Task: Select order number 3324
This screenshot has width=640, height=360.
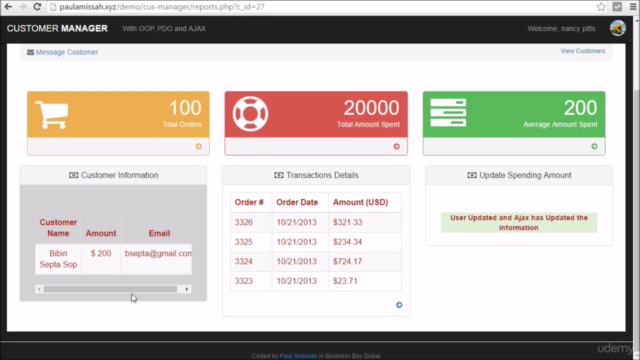Action: (244, 262)
